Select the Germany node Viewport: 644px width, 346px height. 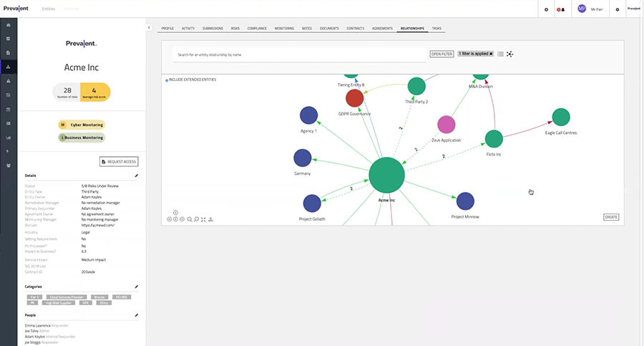(303, 158)
